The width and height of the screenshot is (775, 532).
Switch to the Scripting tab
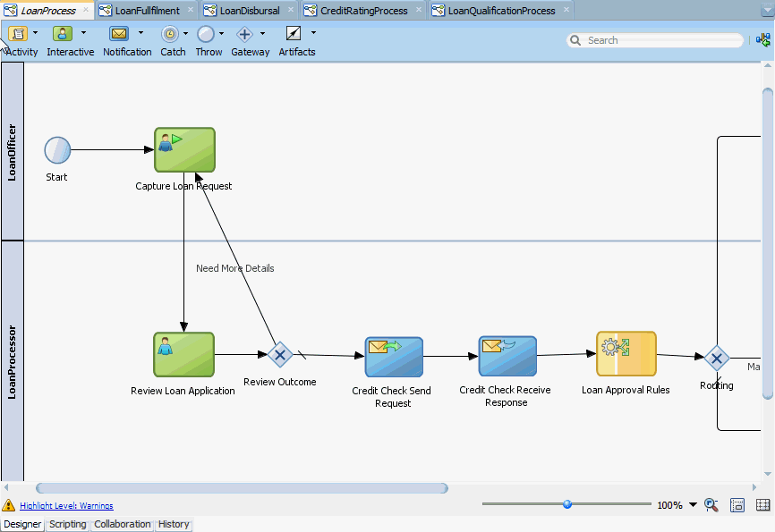67,524
